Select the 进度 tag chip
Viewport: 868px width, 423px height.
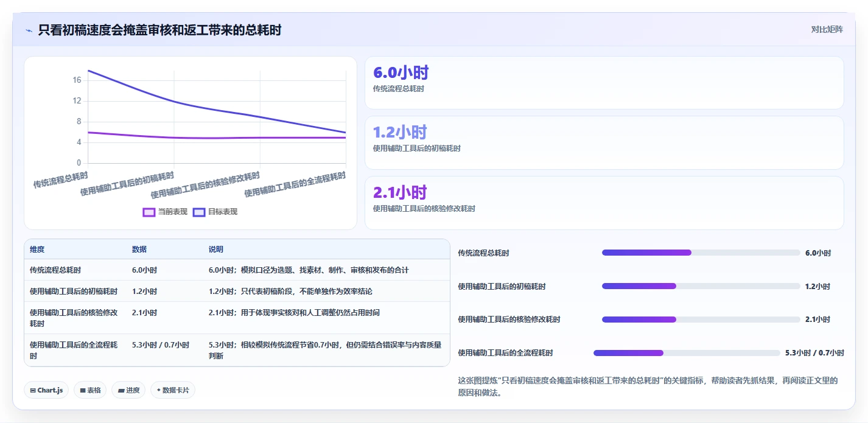pos(128,390)
